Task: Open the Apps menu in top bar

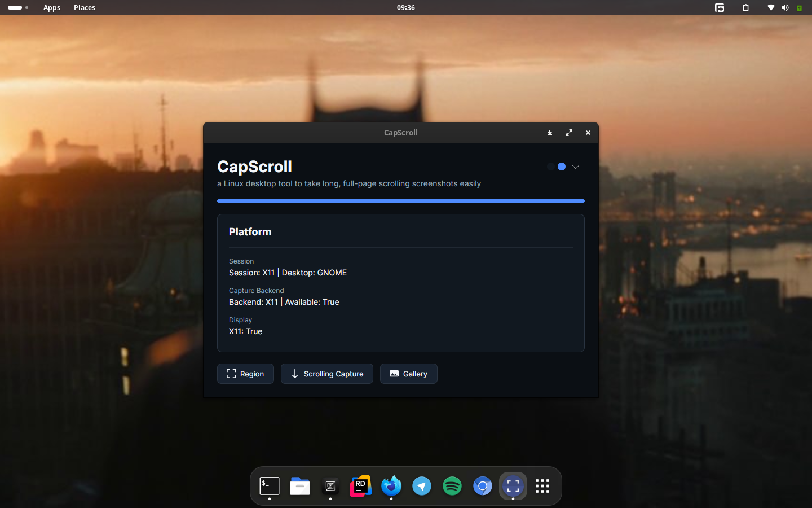Action: click(x=52, y=7)
